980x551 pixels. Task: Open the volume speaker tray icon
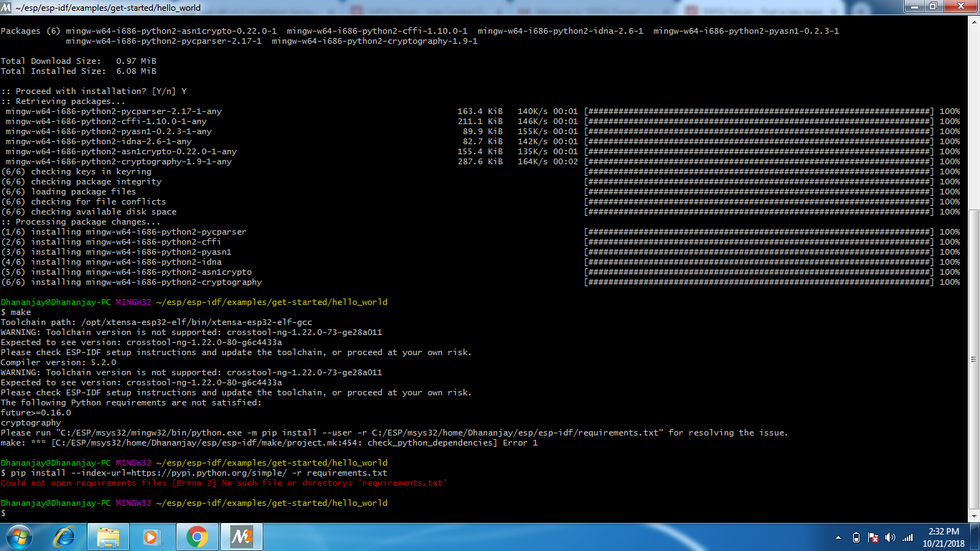tap(890, 537)
